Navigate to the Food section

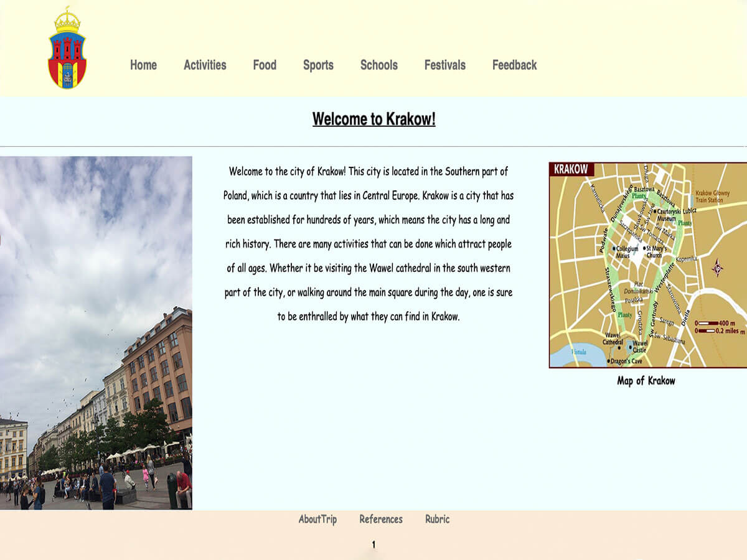click(x=265, y=65)
